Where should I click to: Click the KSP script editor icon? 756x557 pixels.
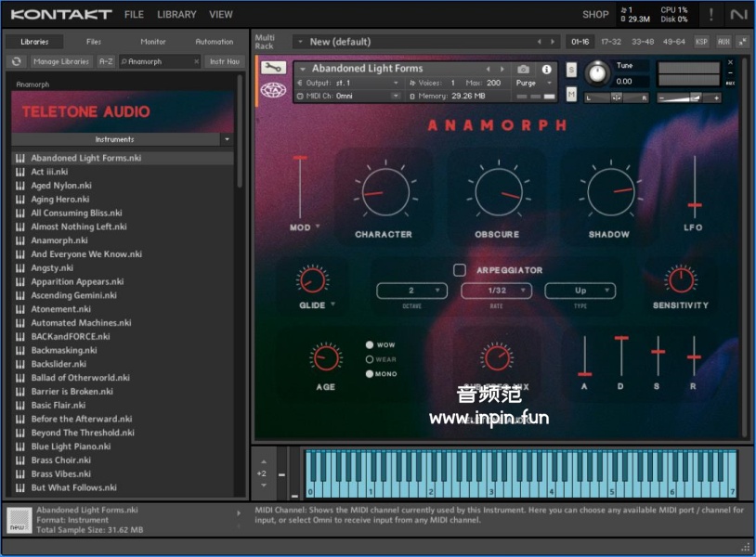701,42
